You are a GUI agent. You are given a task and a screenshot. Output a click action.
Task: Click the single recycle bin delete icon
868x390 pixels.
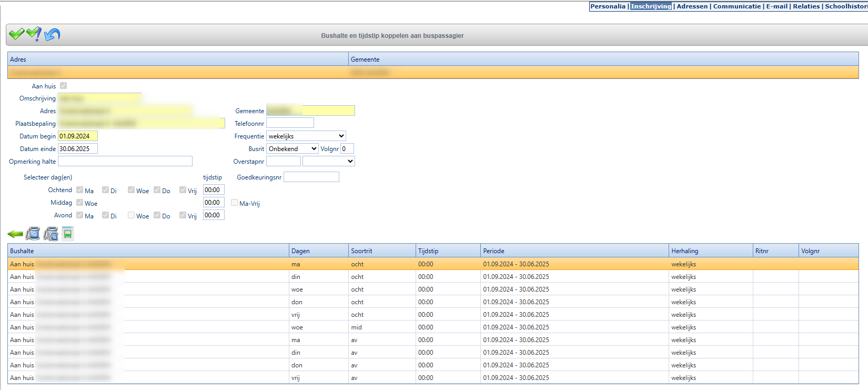(x=33, y=234)
